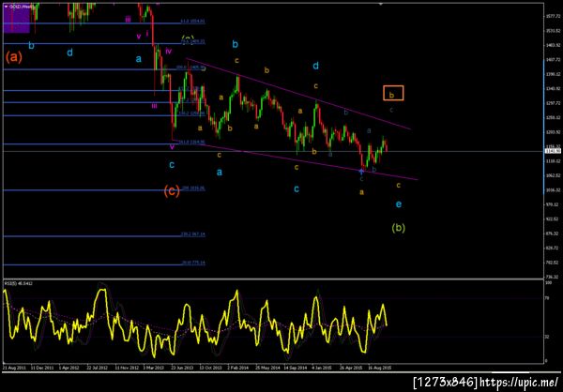Image resolution: width=563 pixels, height=392 pixels.
Task: Click the small blue up arrow at the chart low
Action: pos(361,172)
